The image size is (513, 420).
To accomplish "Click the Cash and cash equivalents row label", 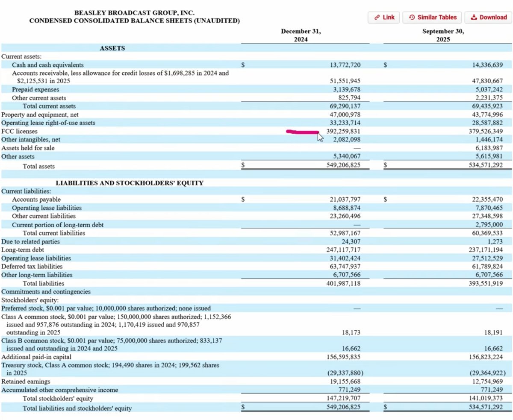I will coord(48,65).
